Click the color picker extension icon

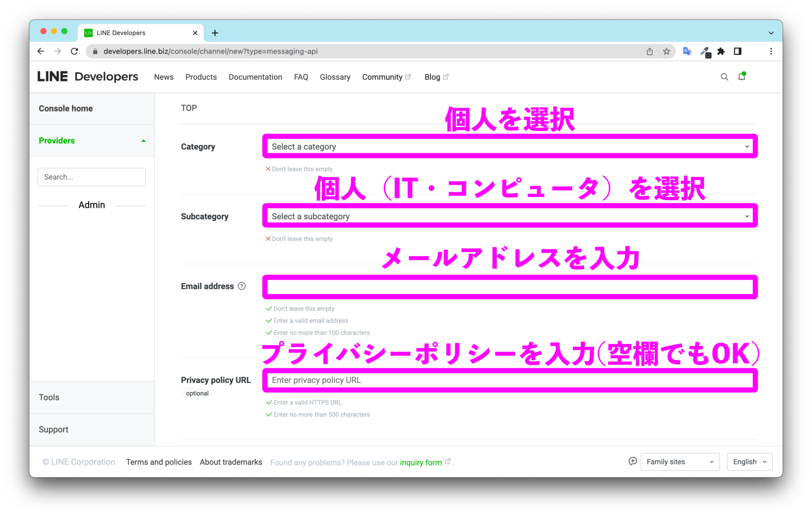point(705,51)
